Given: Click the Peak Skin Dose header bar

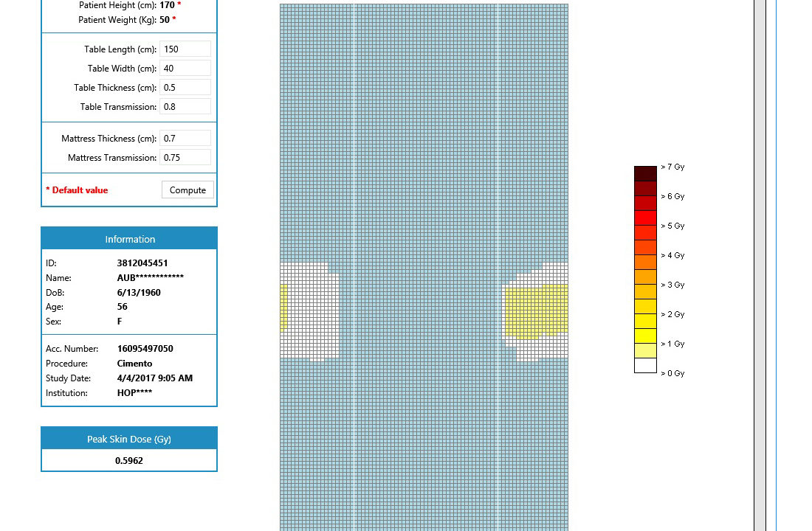Looking at the screenshot, I should point(129,438).
